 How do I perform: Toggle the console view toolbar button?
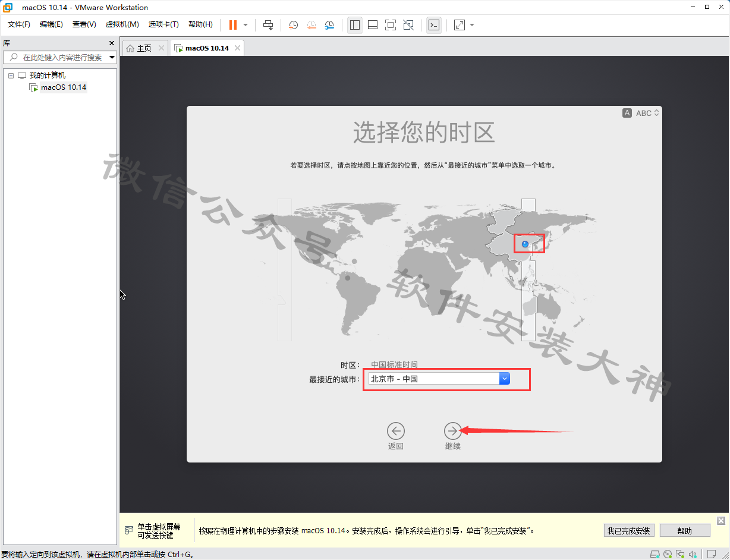click(434, 25)
